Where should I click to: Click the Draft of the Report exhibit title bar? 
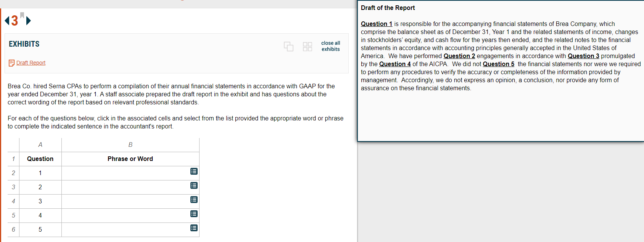pos(388,8)
